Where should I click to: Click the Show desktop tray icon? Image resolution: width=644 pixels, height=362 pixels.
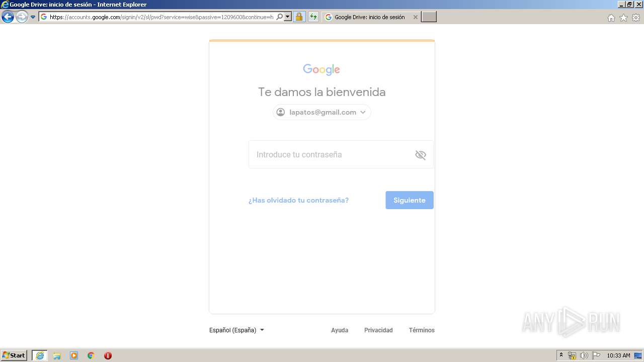pyautogui.click(x=638, y=355)
